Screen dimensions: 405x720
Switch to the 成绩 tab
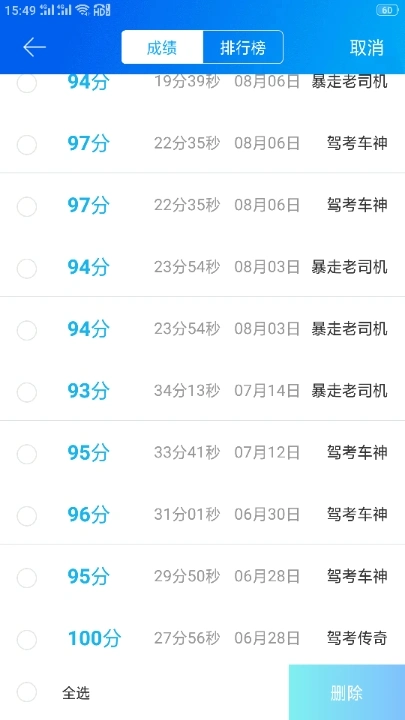coord(162,47)
